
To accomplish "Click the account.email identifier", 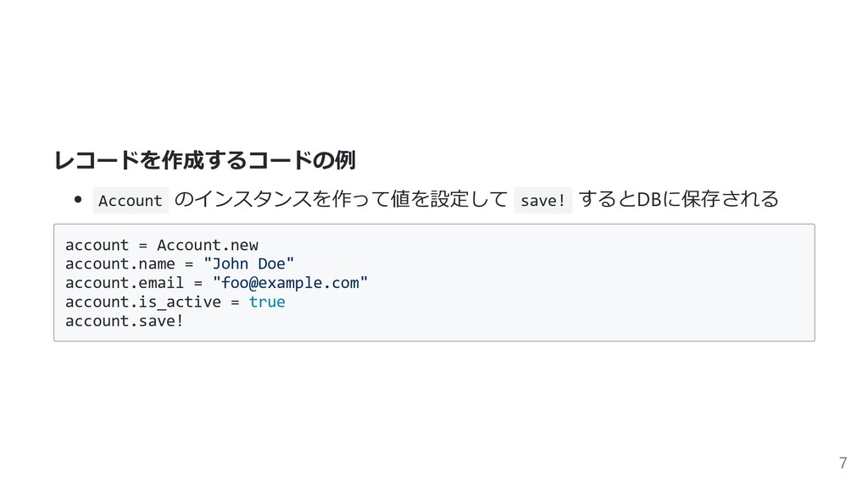I will (124, 283).
